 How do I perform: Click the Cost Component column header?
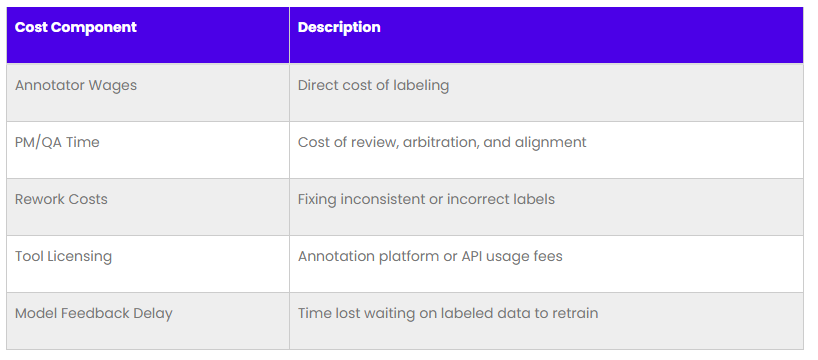tap(148, 35)
